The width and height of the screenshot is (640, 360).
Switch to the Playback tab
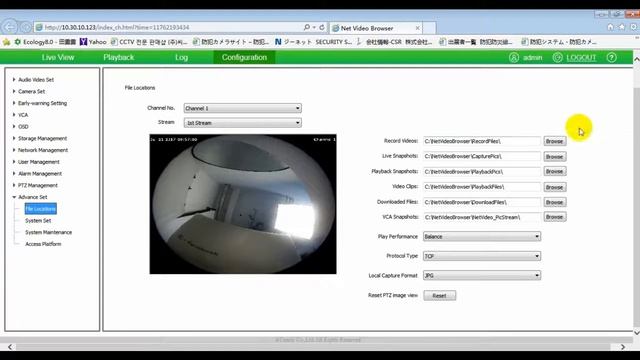(119, 58)
